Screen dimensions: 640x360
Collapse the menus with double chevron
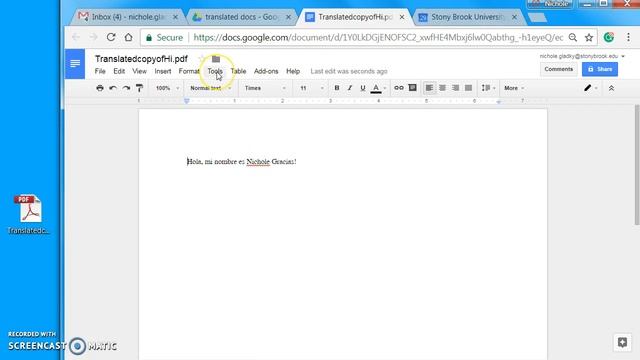click(x=611, y=88)
